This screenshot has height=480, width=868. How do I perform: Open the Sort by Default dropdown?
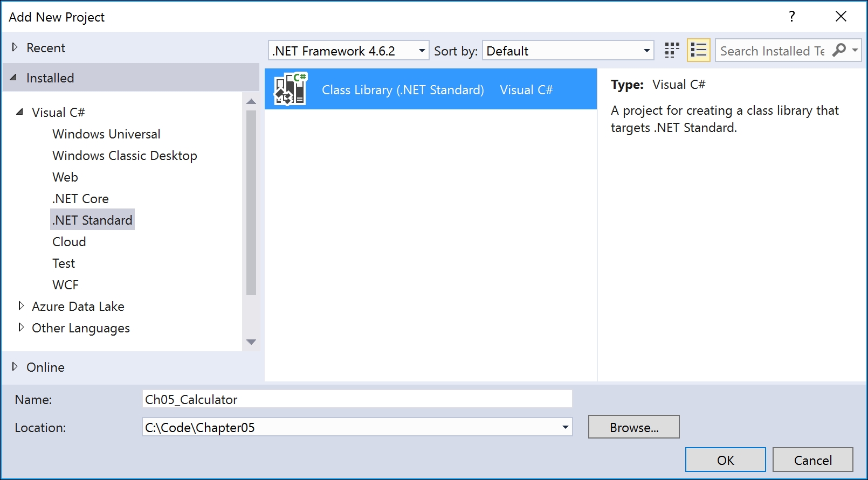coord(568,51)
